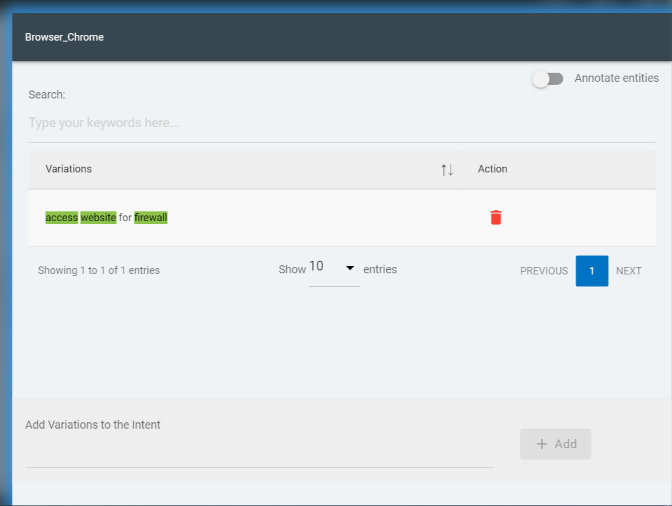
Task: Click the search keywords input field
Action: (x=342, y=123)
